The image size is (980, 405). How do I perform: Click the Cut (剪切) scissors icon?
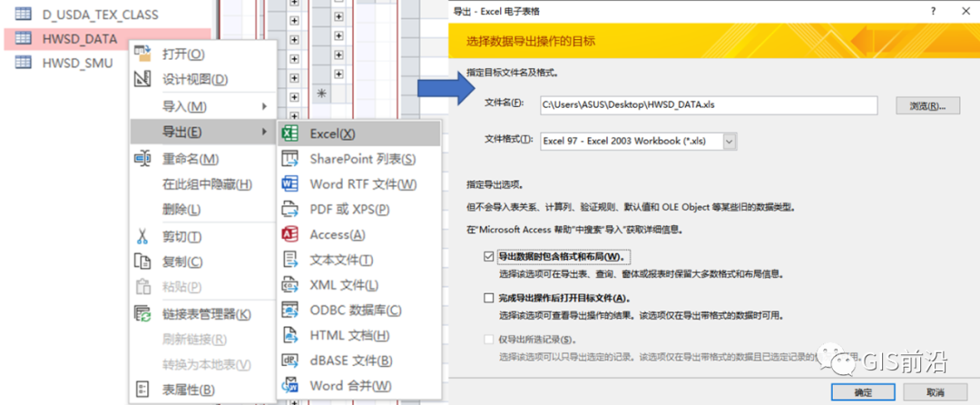tap(142, 237)
